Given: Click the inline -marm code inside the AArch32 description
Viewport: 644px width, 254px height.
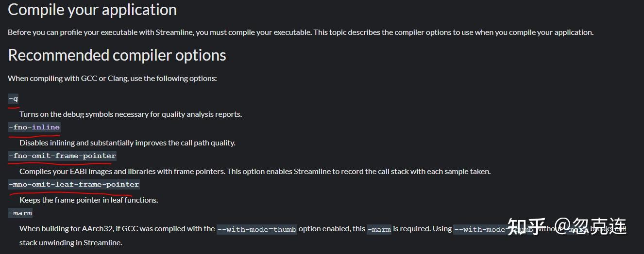Looking at the screenshot, I should pyautogui.click(x=379, y=229).
